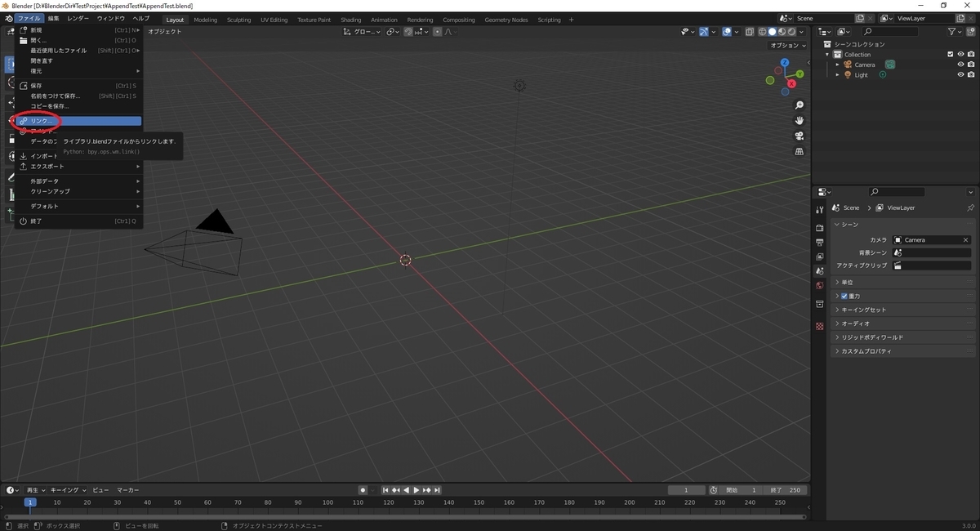Image resolution: width=980 pixels, height=531 pixels.
Task: Choose リンク... in file menu
Action: (78, 121)
